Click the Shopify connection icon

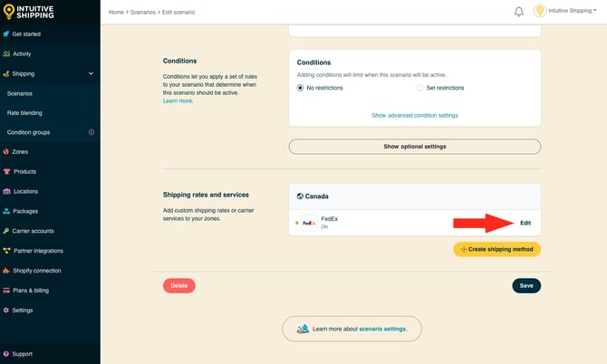[x=6, y=270]
